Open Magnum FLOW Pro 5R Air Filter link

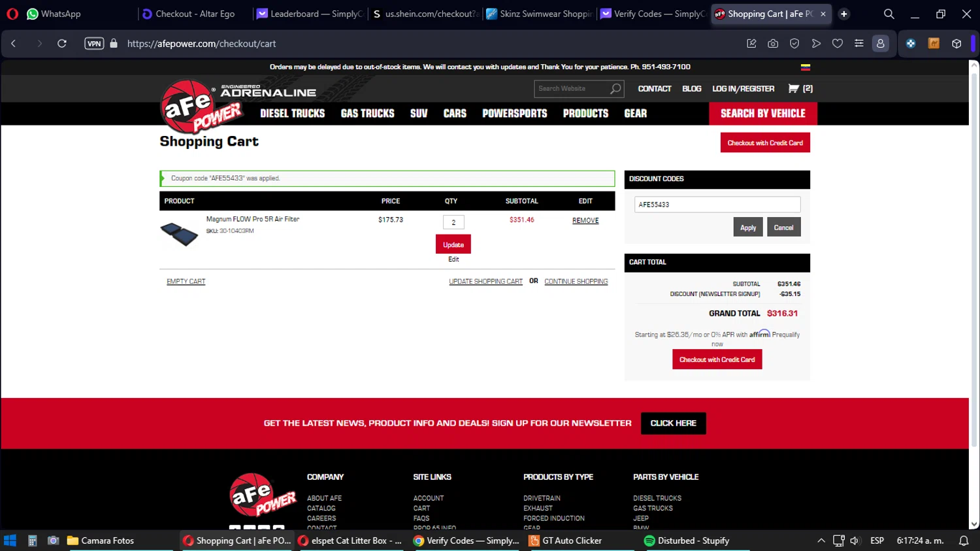tap(253, 220)
